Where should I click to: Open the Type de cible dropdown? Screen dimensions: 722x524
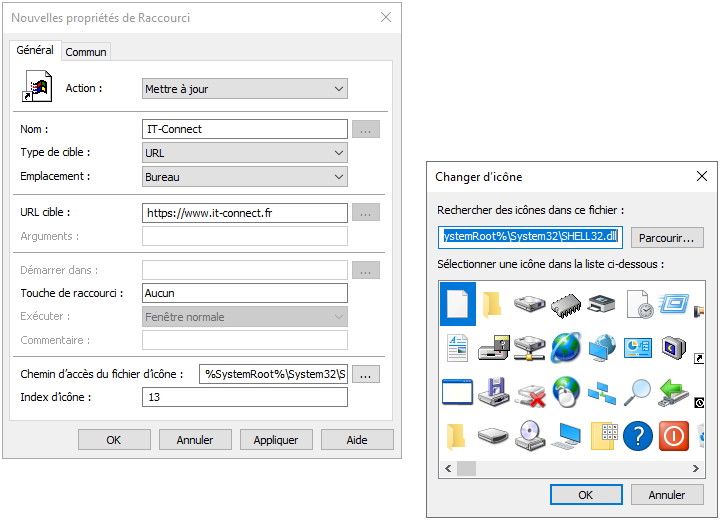[x=245, y=153]
